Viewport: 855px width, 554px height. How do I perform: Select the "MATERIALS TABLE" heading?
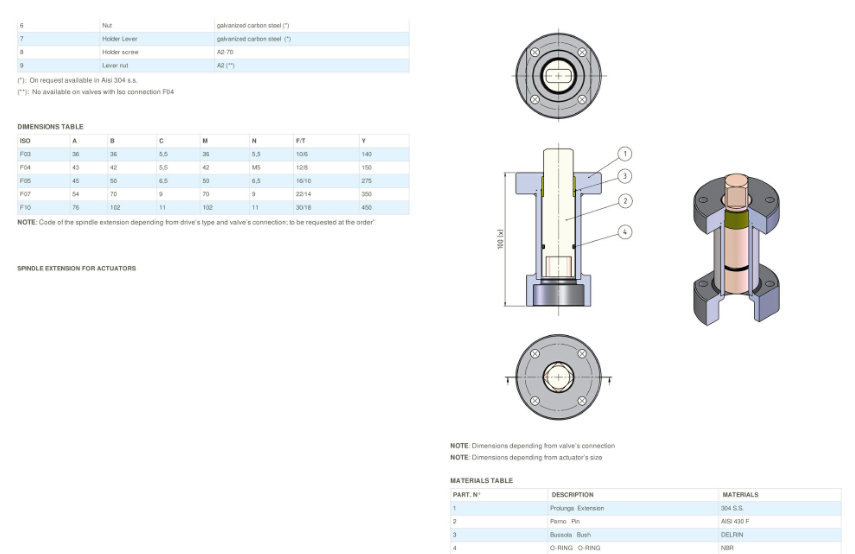[x=481, y=481]
